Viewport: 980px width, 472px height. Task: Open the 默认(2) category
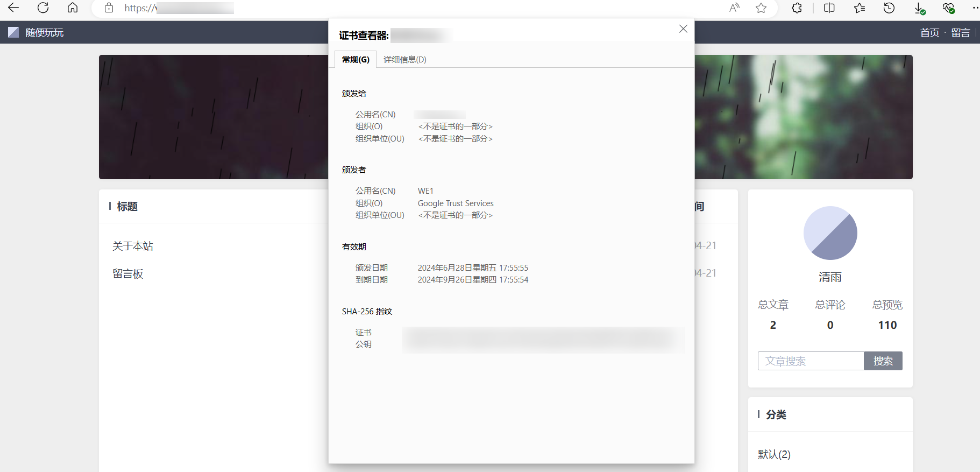click(x=774, y=454)
